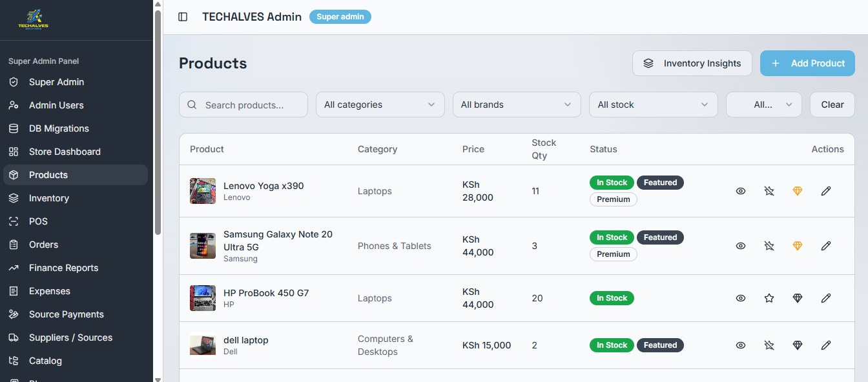Click the Lenovo Yoga x390 product name
The width and height of the screenshot is (868, 382).
263,186
